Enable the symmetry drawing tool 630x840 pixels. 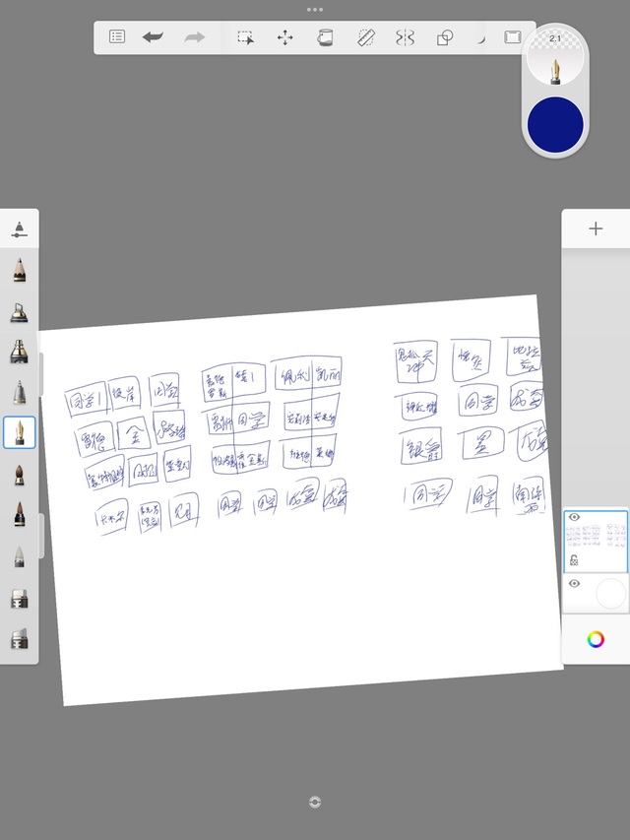[x=405, y=37]
